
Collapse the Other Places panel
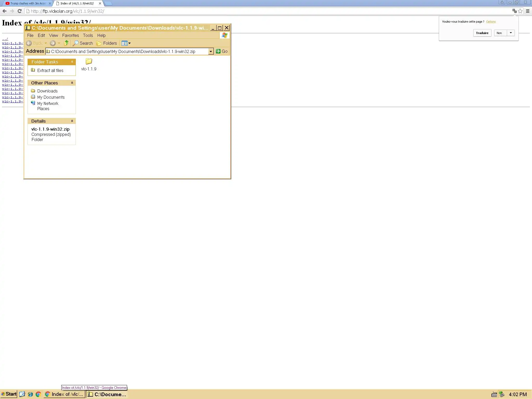coord(72,83)
